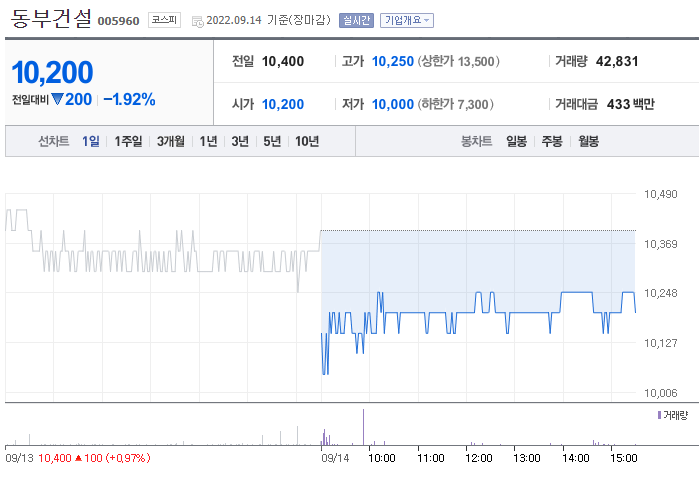
Task: Switch to 주봉 candlestick chart
Action: [x=552, y=141]
